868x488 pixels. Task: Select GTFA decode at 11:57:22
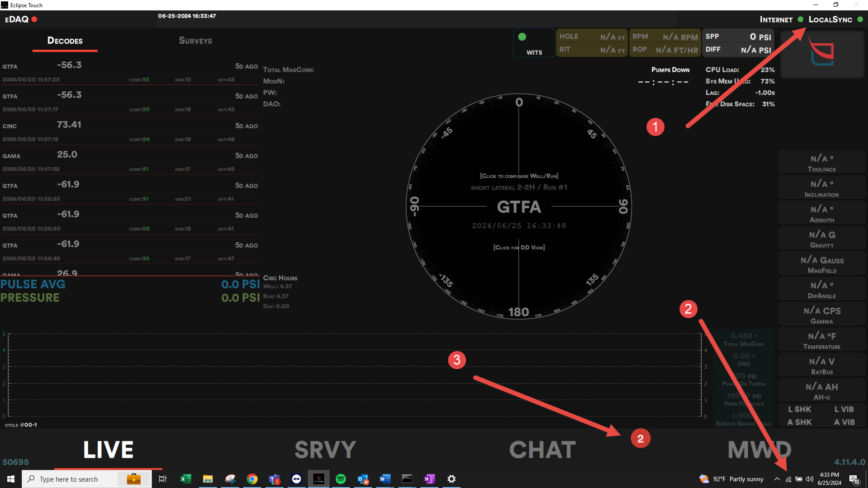pos(130,72)
